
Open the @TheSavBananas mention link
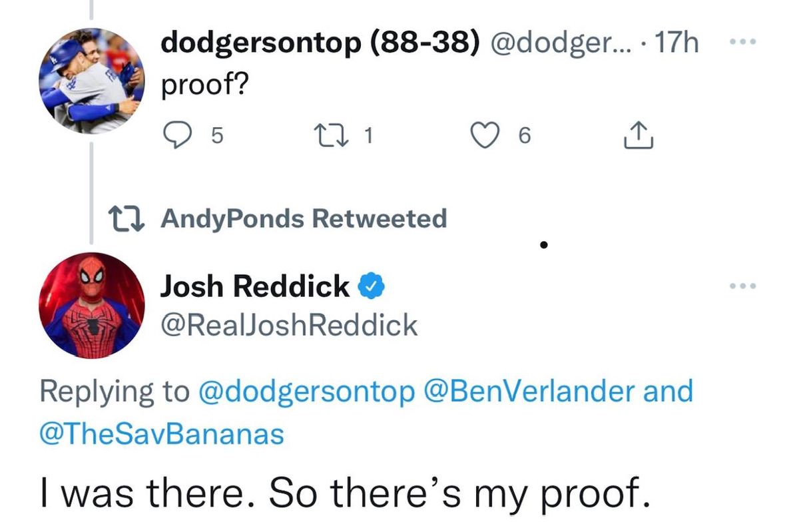pos(161,433)
